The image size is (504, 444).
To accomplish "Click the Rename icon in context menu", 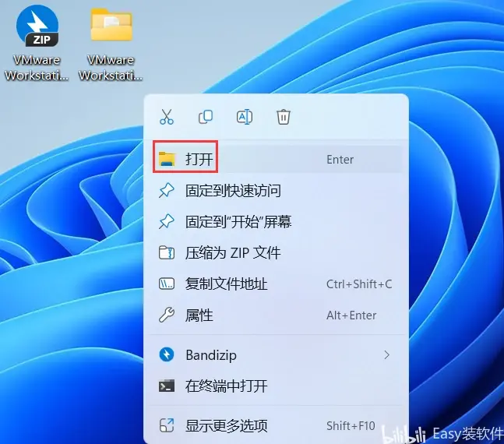I will [x=245, y=117].
